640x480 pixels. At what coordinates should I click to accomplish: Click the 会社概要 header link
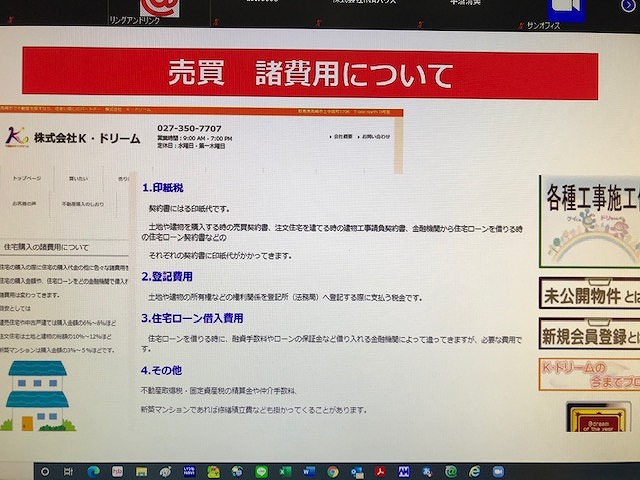pos(341,135)
